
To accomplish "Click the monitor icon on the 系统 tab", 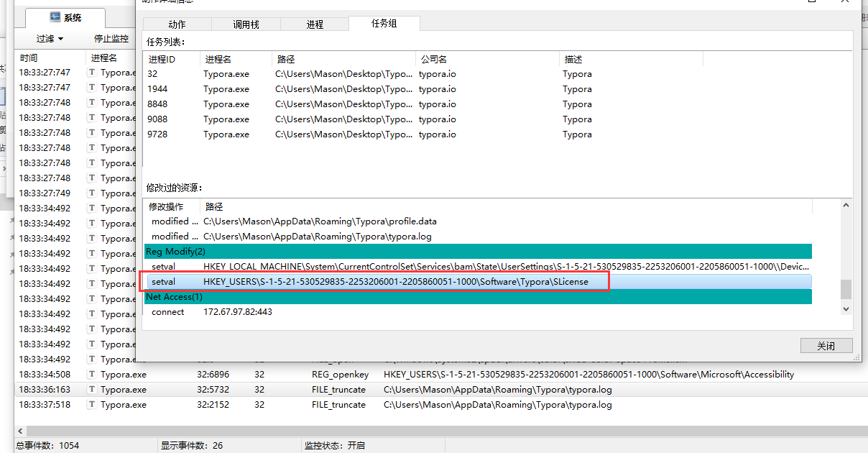I will [x=55, y=17].
